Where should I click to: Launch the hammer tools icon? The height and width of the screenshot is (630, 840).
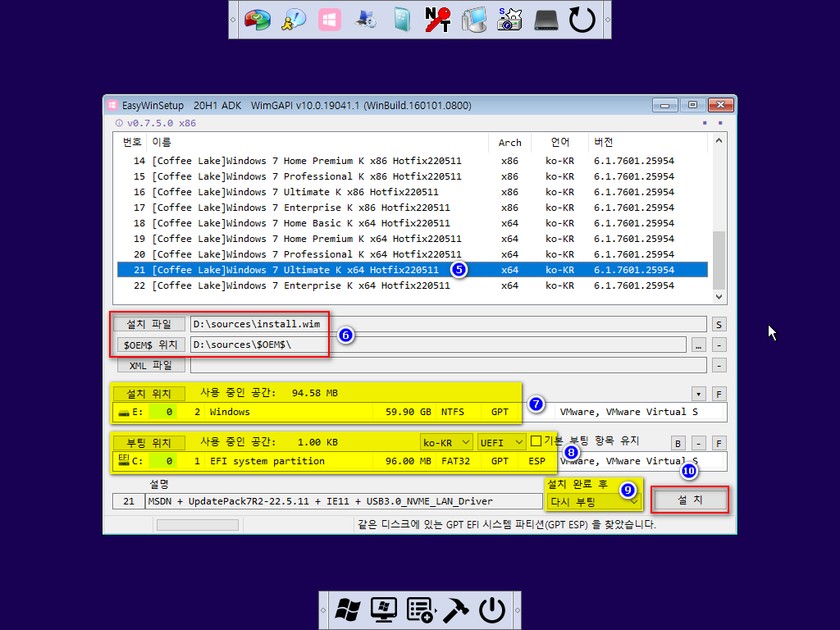[456, 609]
